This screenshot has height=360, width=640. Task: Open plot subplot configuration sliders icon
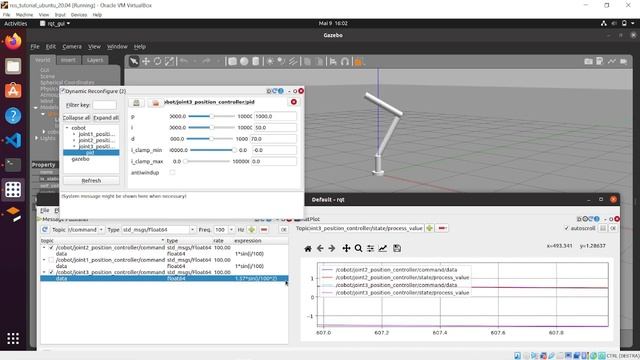click(371, 248)
